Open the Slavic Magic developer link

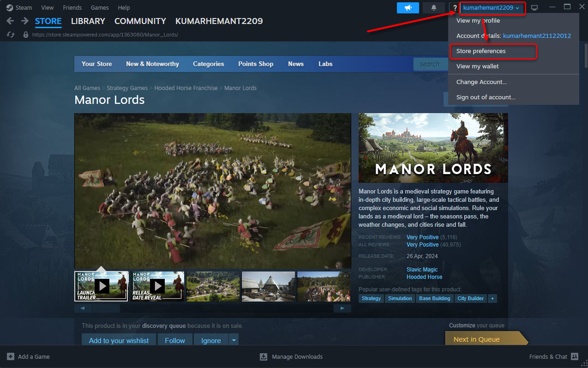pyautogui.click(x=422, y=269)
